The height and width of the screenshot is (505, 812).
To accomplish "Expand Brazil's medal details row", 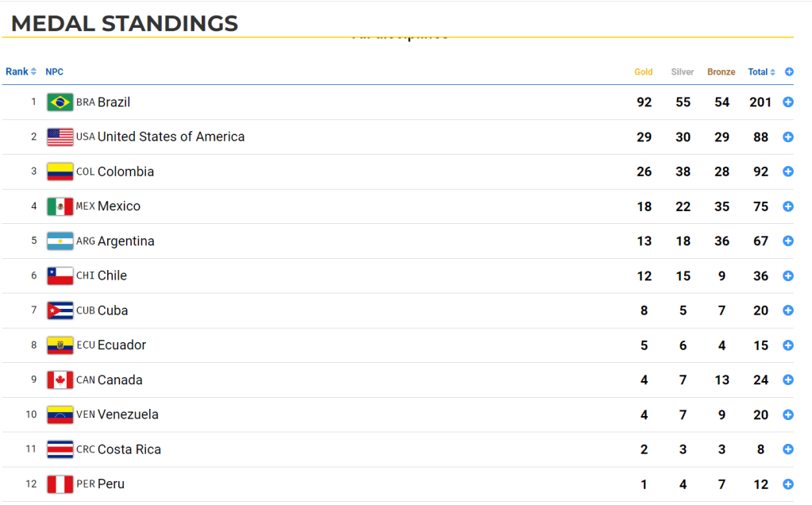I will pyautogui.click(x=788, y=102).
